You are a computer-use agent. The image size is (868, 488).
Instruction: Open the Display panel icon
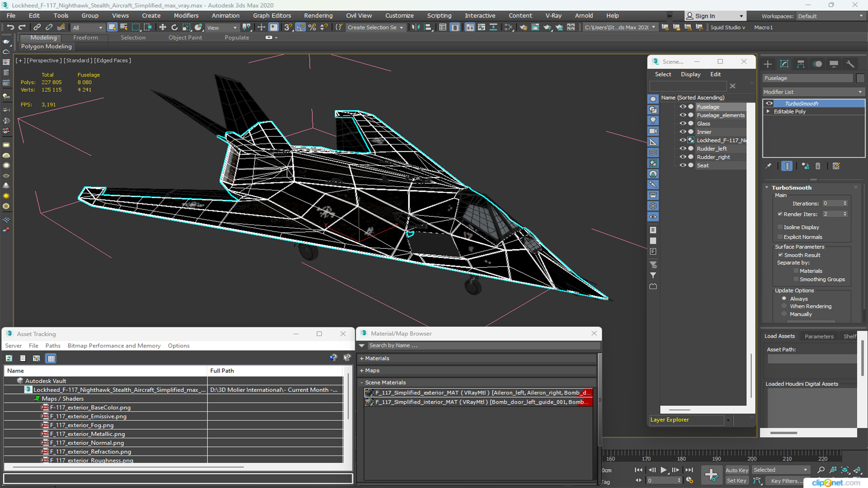coord(834,64)
